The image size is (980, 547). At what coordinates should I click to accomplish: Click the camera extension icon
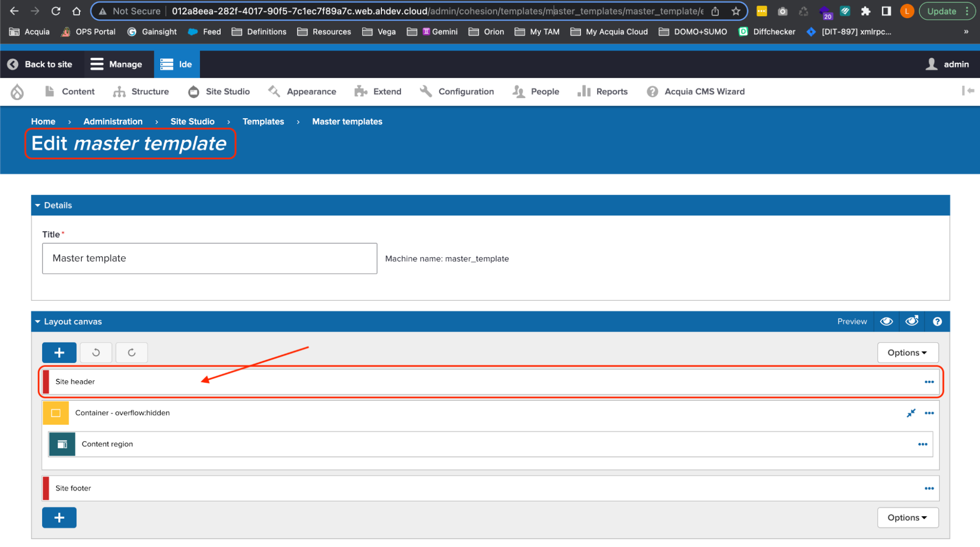(x=782, y=11)
